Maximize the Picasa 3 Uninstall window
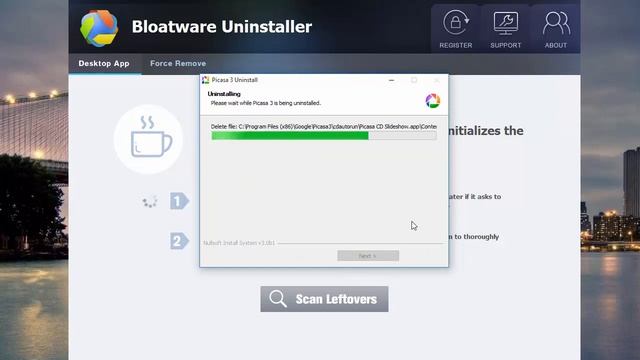640x360 pixels. coord(414,80)
